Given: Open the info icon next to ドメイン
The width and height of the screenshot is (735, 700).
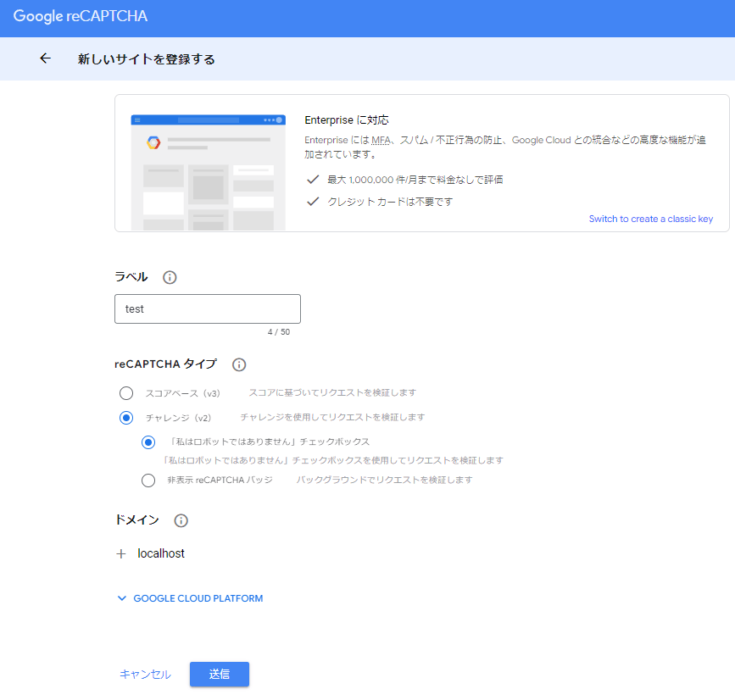Looking at the screenshot, I should (x=181, y=520).
